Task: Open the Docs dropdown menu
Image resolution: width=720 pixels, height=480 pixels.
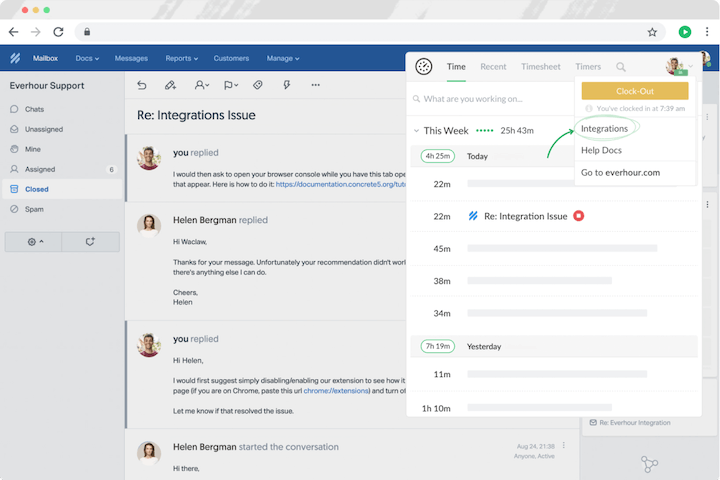Action: coord(87,58)
